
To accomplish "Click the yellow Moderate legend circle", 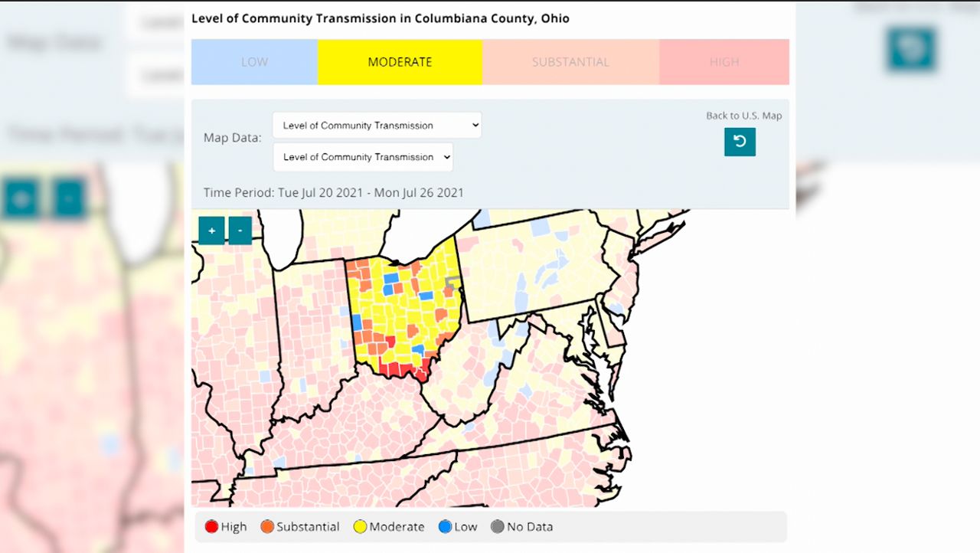I will (360, 526).
